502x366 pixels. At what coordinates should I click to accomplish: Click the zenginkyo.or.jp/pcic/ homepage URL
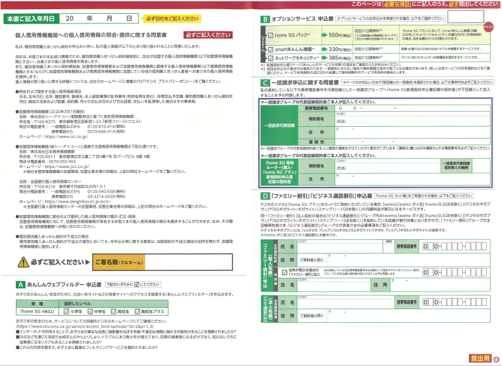click(78, 202)
